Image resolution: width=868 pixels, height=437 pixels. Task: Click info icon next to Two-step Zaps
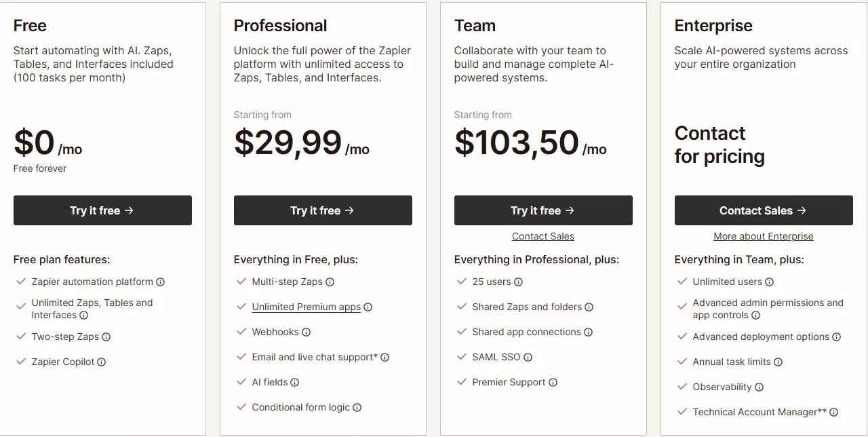click(106, 337)
